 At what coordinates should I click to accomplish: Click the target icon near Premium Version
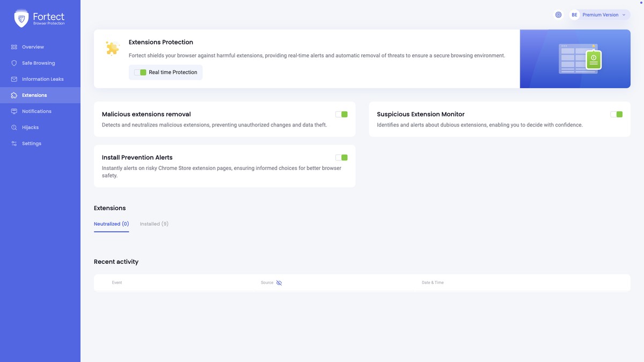coord(558,14)
